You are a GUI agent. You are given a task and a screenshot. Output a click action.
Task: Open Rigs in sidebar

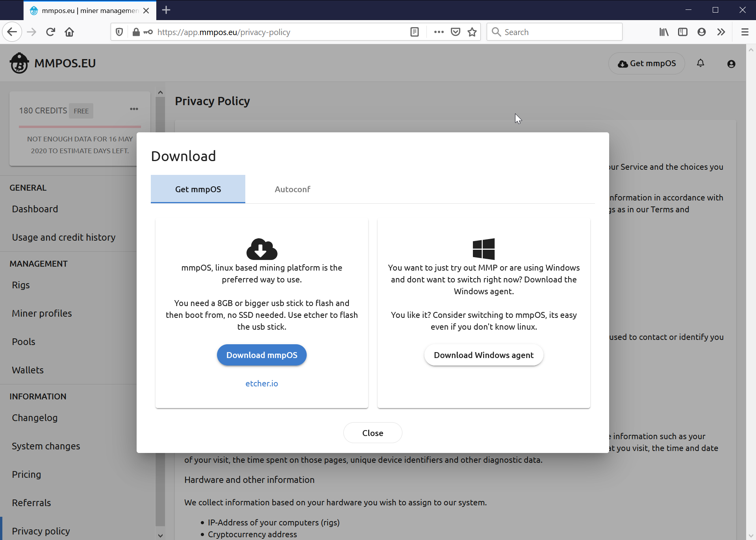pos(20,285)
